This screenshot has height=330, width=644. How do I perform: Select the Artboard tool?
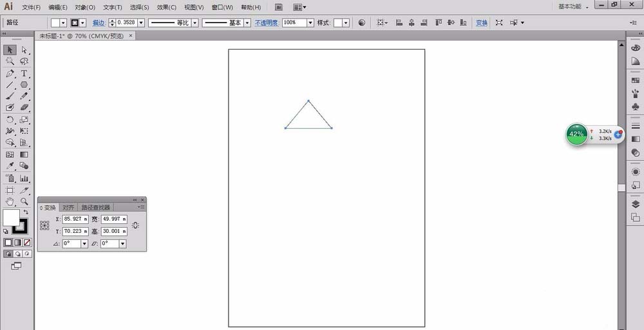[10, 190]
